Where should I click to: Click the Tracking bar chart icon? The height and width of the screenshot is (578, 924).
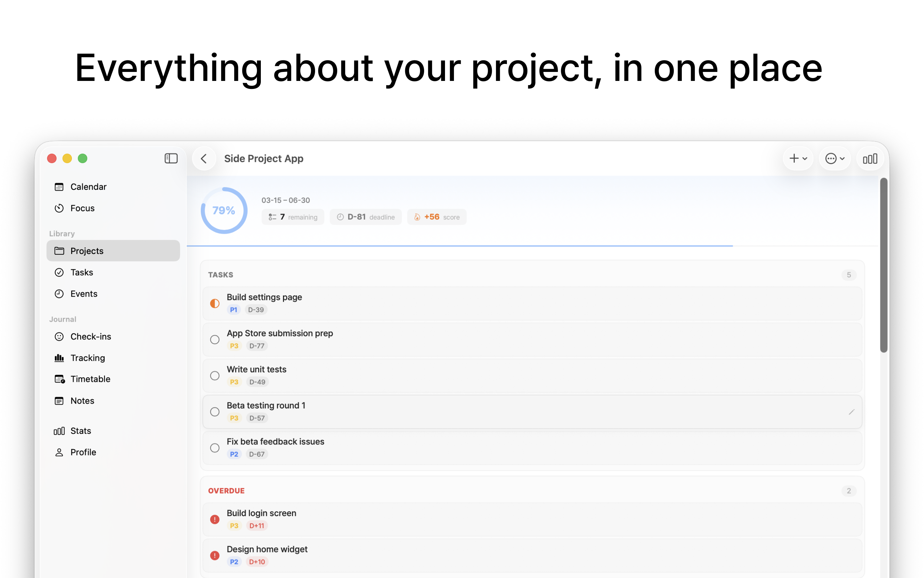point(59,358)
